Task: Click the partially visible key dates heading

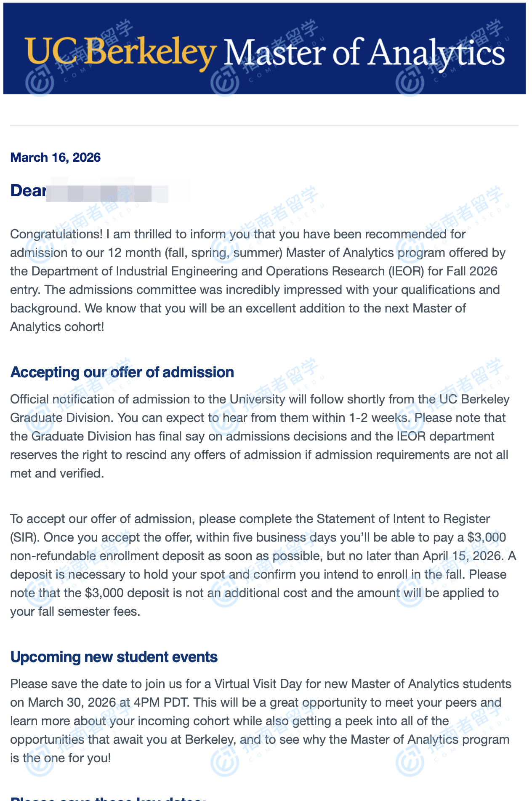Action: (x=108, y=798)
